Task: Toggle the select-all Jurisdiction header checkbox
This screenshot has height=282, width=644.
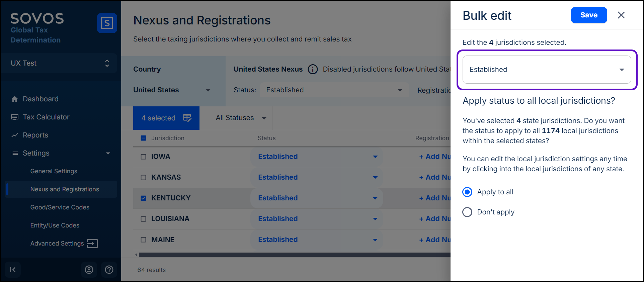Action: [x=144, y=138]
